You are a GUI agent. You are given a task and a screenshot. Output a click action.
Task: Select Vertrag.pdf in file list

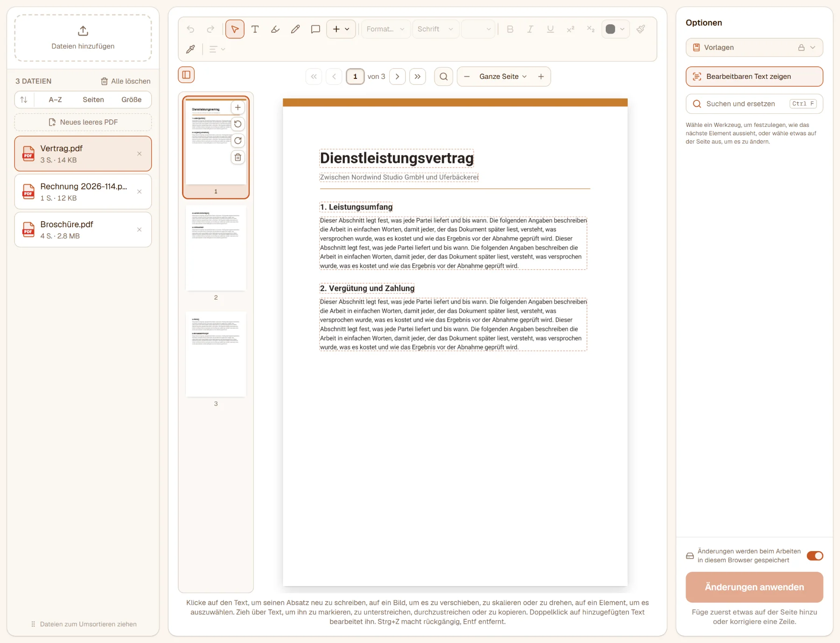click(x=83, y=154)
